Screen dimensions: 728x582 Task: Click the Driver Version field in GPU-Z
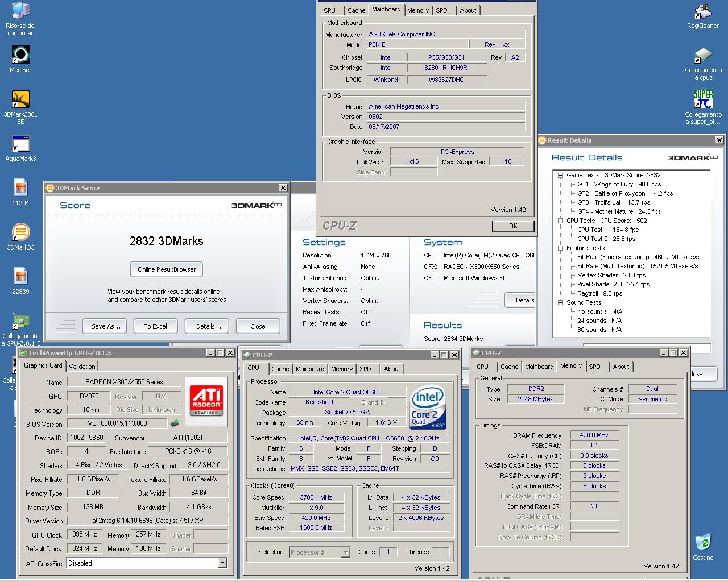[x=147, y=521]
